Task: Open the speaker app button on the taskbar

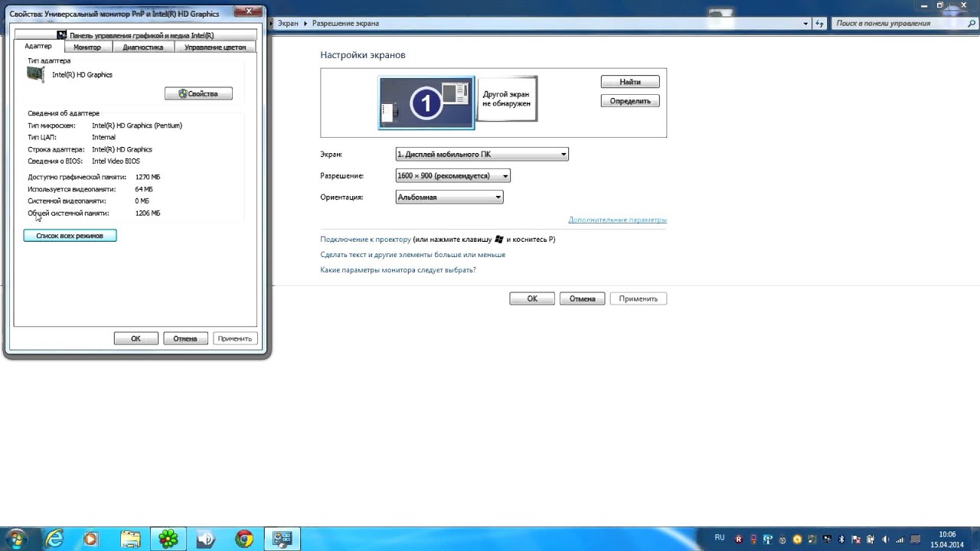Action: pos(206,539)
